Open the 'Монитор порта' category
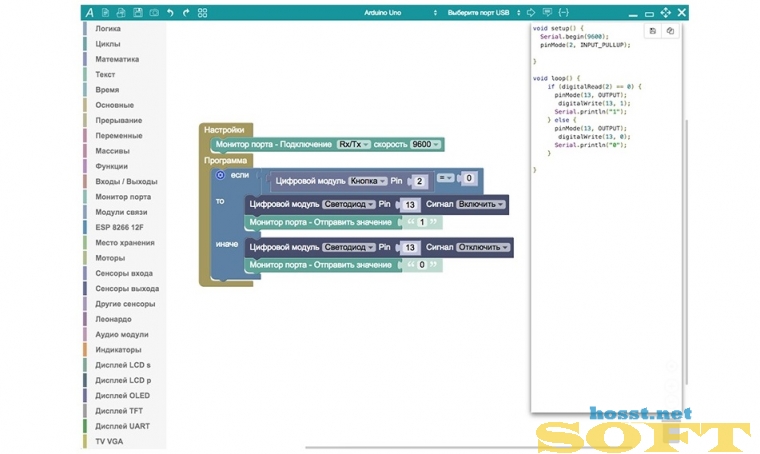The height and width of the screenshot is (454, 760). click(x=123, y=197)
